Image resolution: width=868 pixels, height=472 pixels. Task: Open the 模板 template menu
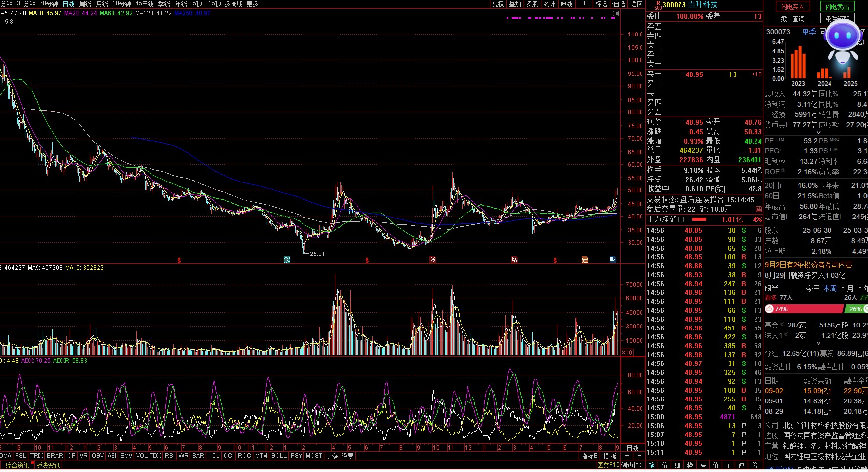[610, 456]
